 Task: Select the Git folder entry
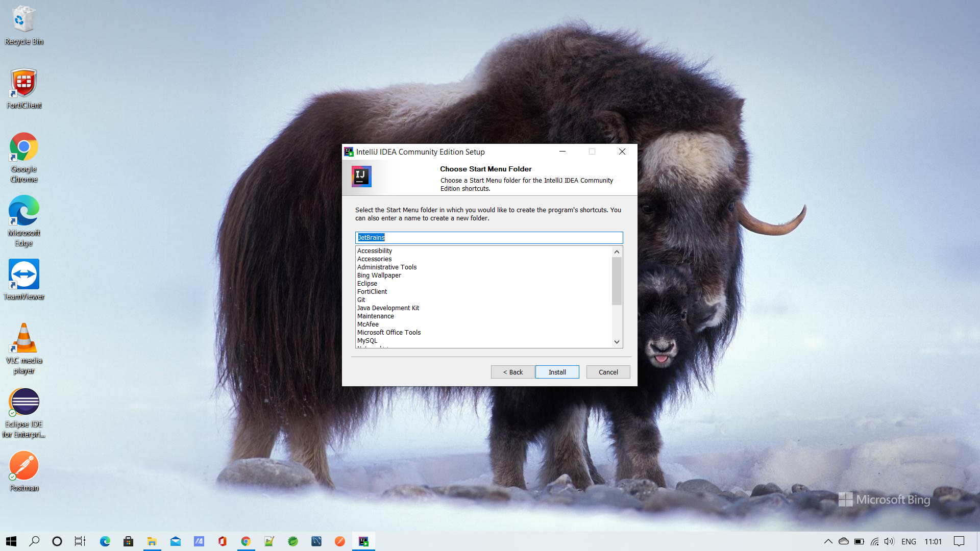(x=361, y=299)
